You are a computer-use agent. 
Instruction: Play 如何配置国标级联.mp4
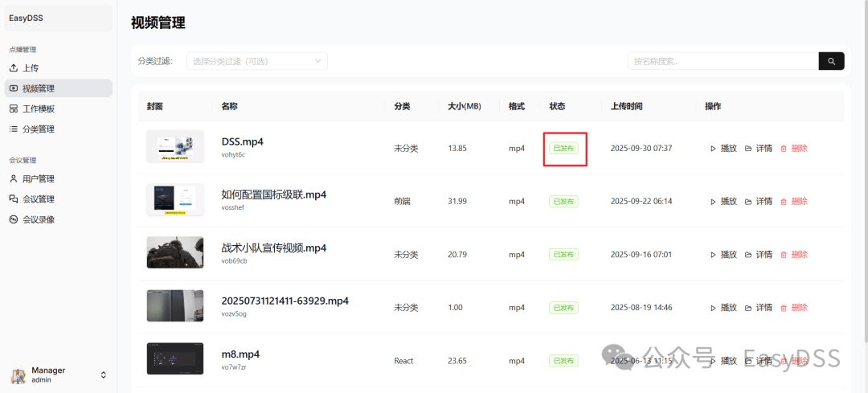point(723,201)
